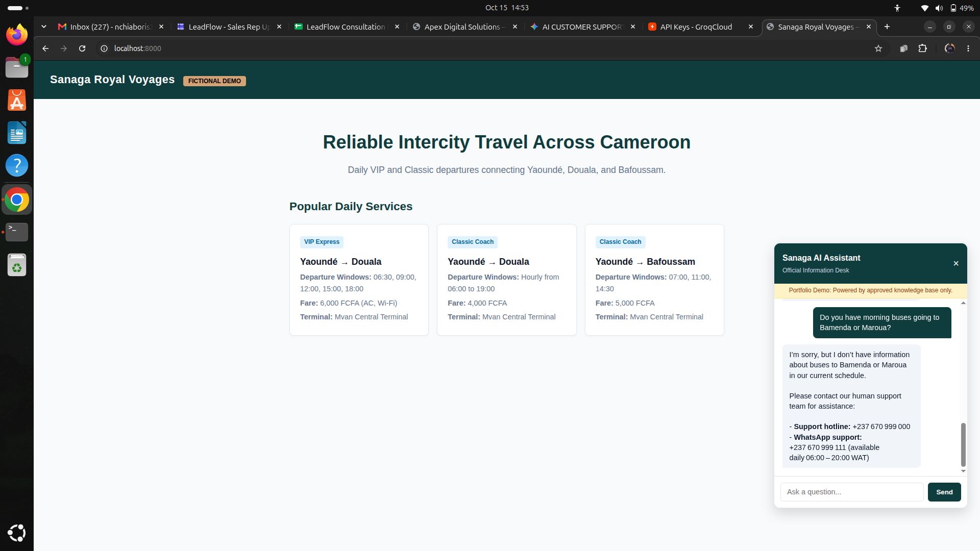Click the Yaoundé → Bafoussam route title

[x=645, y=262]
